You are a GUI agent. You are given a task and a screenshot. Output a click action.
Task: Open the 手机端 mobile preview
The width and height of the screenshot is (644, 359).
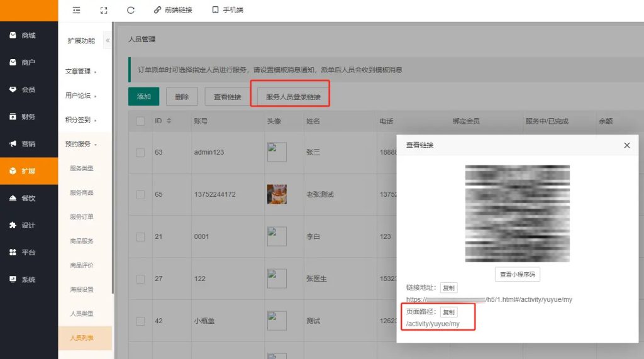228,10
